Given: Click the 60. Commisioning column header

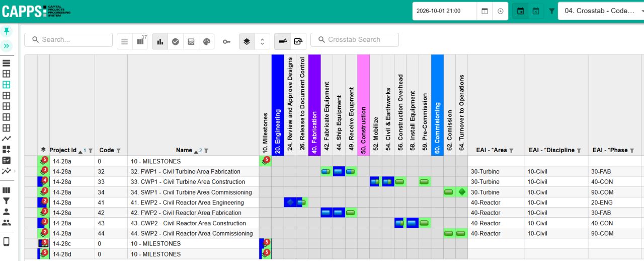Looking at the screenshot, I should (x=438, y=105).
